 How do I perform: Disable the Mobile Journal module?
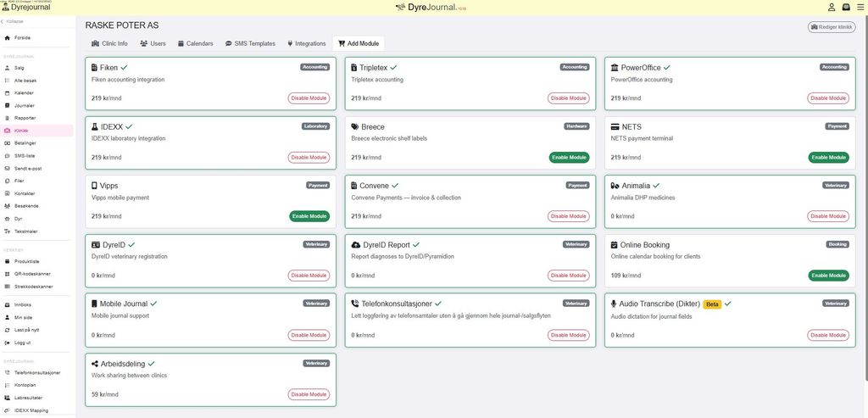tap(309, 335)
